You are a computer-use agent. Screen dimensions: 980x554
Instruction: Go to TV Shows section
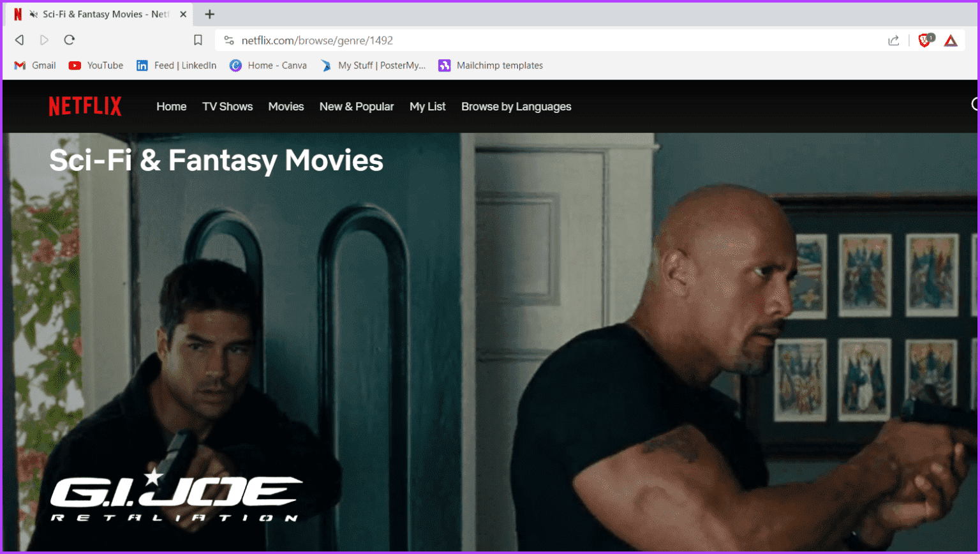click(227, 107)
